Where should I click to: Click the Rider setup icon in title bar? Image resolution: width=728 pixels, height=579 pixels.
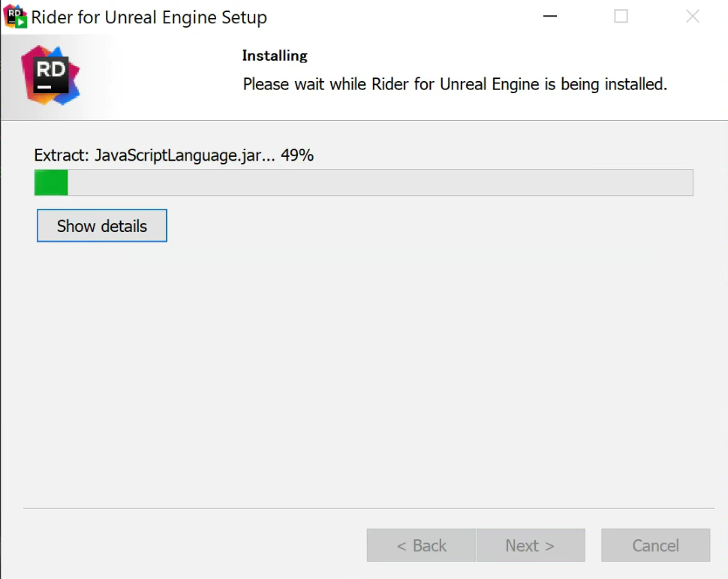(x=15, y=17)
